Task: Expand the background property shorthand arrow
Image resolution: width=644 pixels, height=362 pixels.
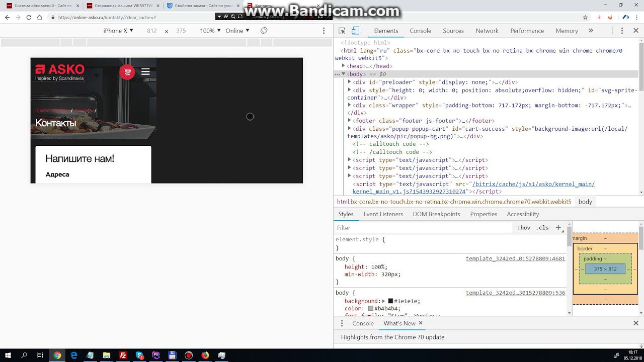Action: pos(384,301)
